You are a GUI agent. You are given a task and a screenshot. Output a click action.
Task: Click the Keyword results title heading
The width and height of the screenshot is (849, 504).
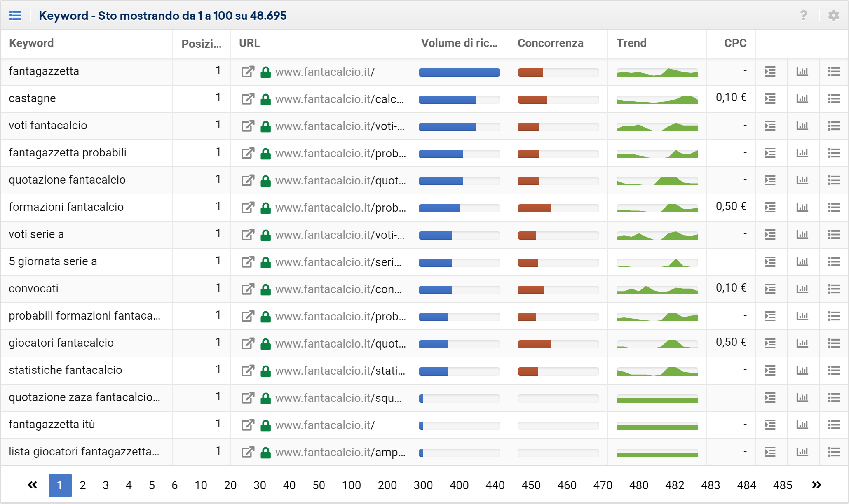tap(162, 16)
